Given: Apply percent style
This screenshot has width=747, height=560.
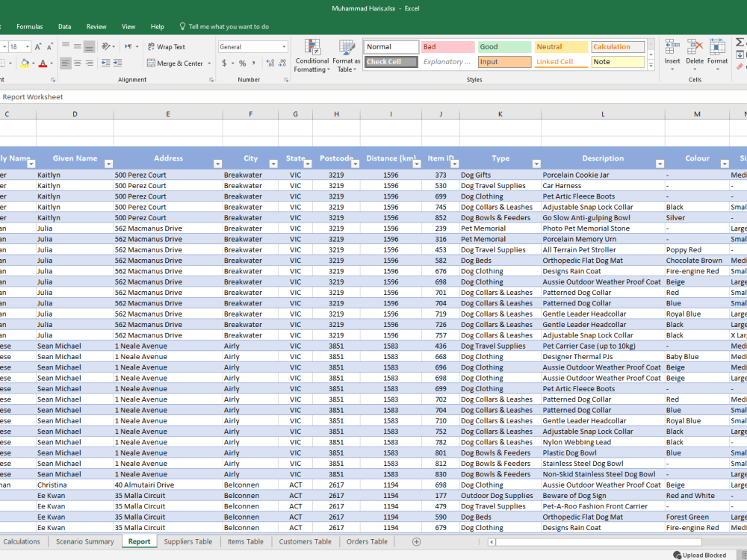Looking at the screenshot, I should pyautogui.click(x=243, y=63).
